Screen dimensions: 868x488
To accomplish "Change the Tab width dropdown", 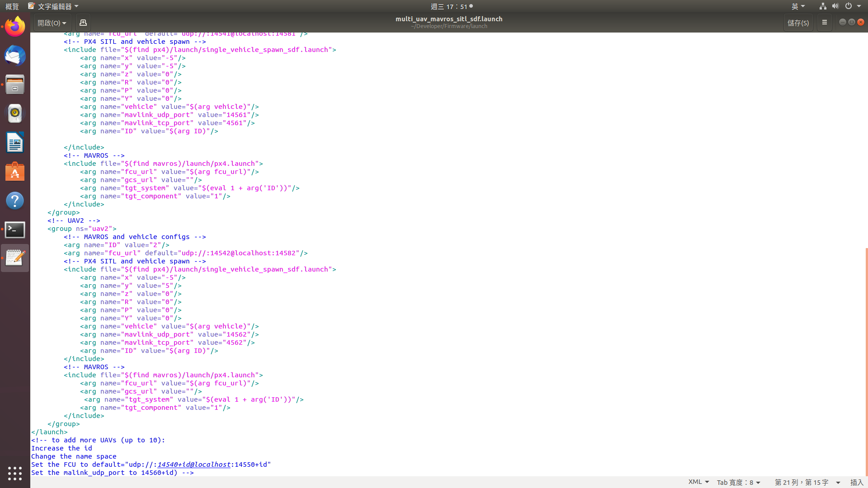I will tap(738, 482).
